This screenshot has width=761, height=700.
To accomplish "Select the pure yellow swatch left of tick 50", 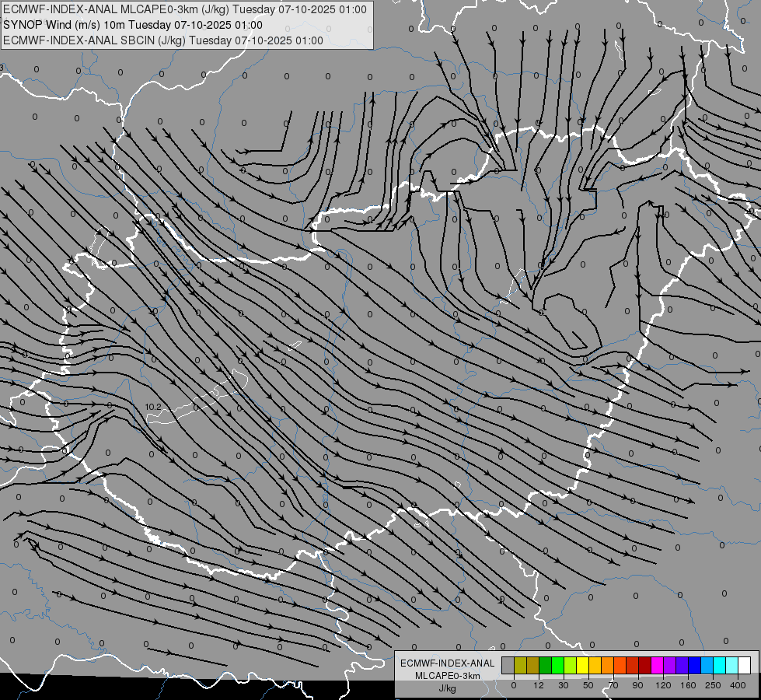I will click(582, 665).
